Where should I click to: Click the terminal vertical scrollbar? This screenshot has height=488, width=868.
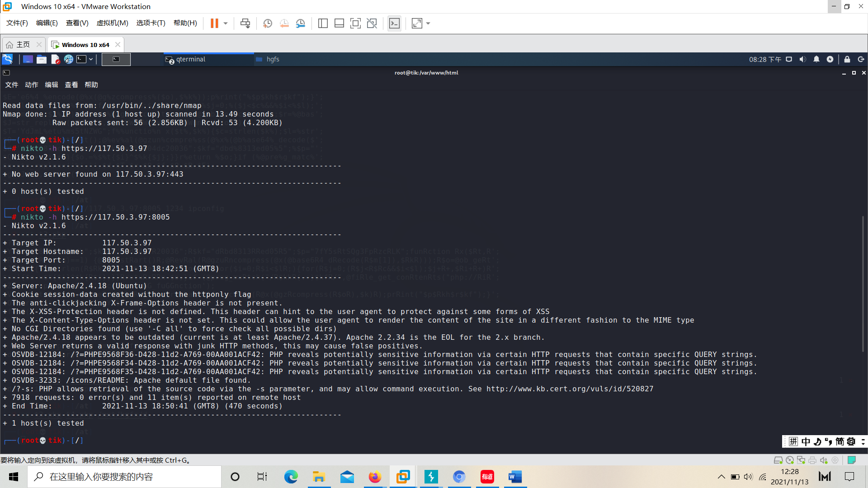[x=863, y=284]
